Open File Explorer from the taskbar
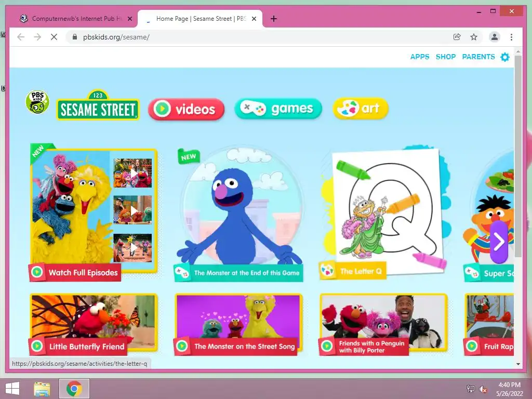Viewport: 532px width, 399px height. 42,389
